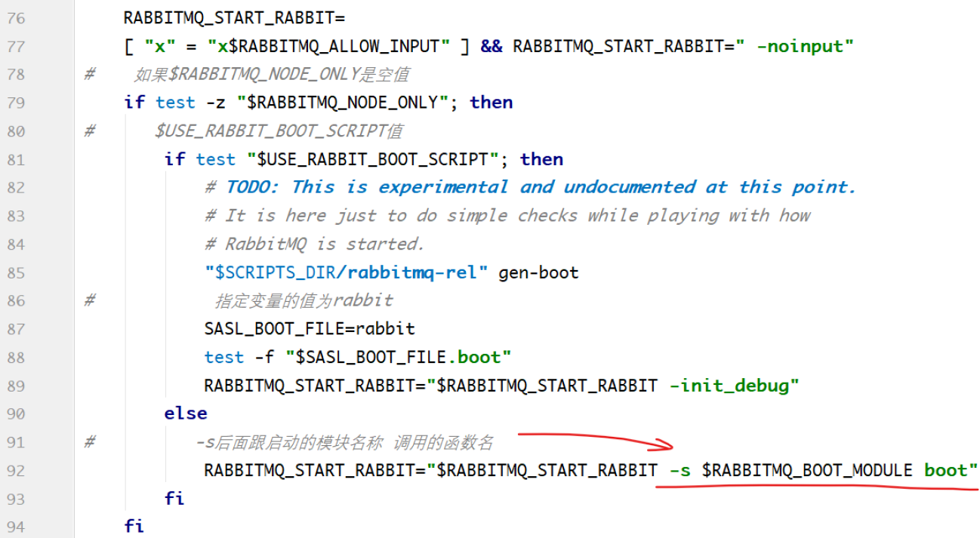
Task: Place cursor on the gen-boot argument
Action: tap(538, 272)
